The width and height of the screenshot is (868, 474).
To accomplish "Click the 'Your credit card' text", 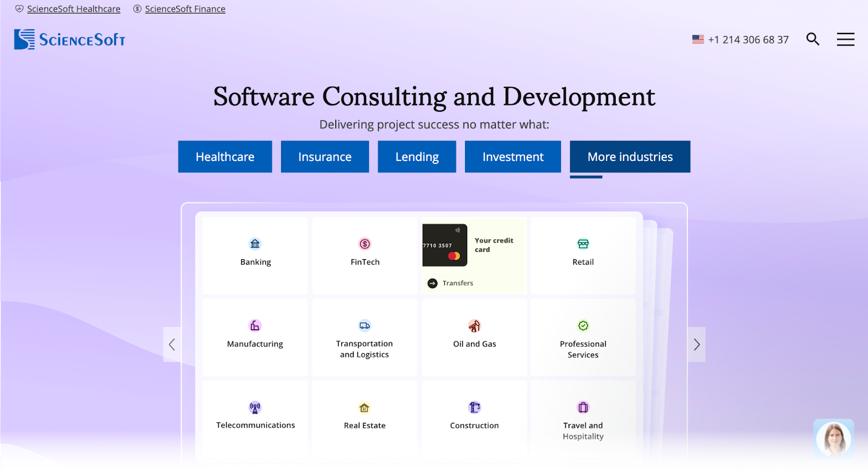I will [494, 245].
